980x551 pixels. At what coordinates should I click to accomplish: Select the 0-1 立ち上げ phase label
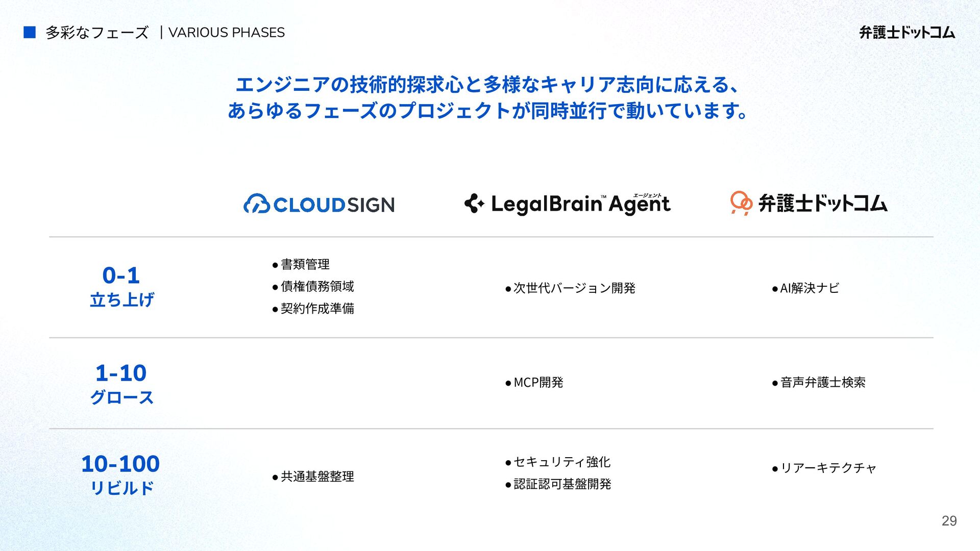[121, 286]
